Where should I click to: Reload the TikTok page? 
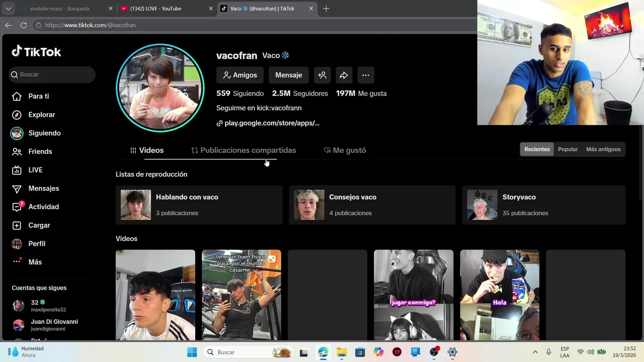pyautogui.click(x=23, y=25)
